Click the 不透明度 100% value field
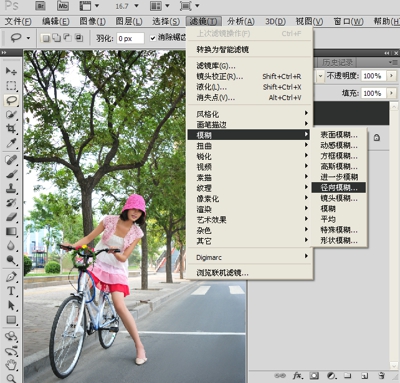 click(373, 76)
